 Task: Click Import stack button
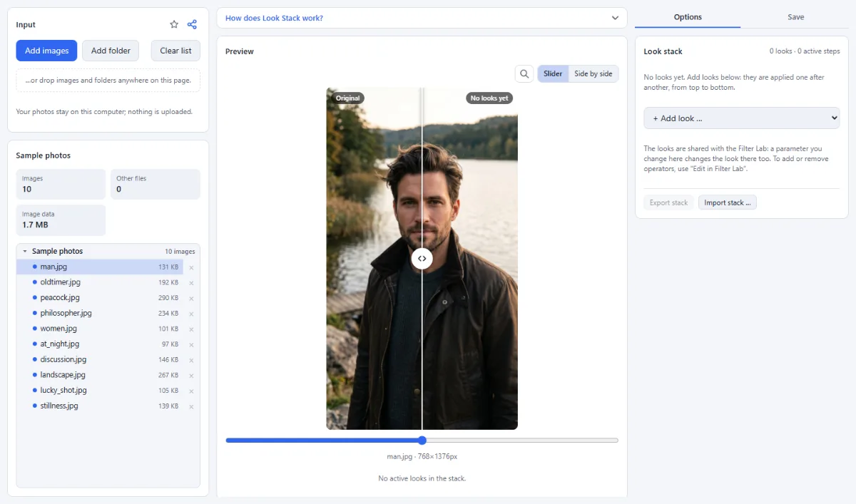click(x=728, y=202)
